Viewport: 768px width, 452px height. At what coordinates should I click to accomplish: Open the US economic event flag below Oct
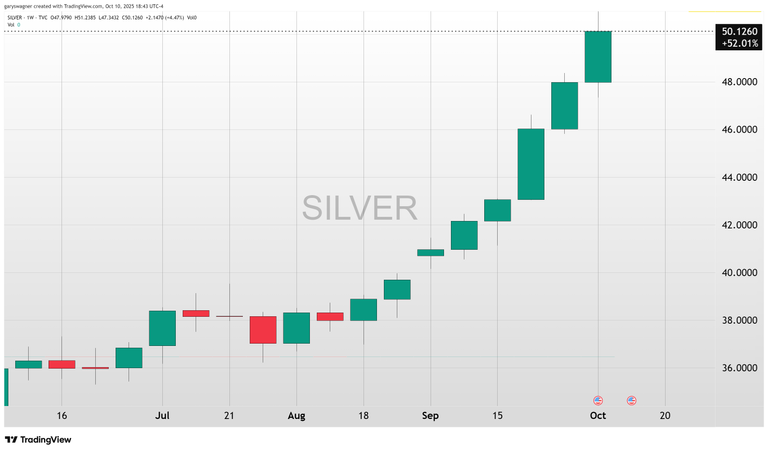[x=598, y=400]
